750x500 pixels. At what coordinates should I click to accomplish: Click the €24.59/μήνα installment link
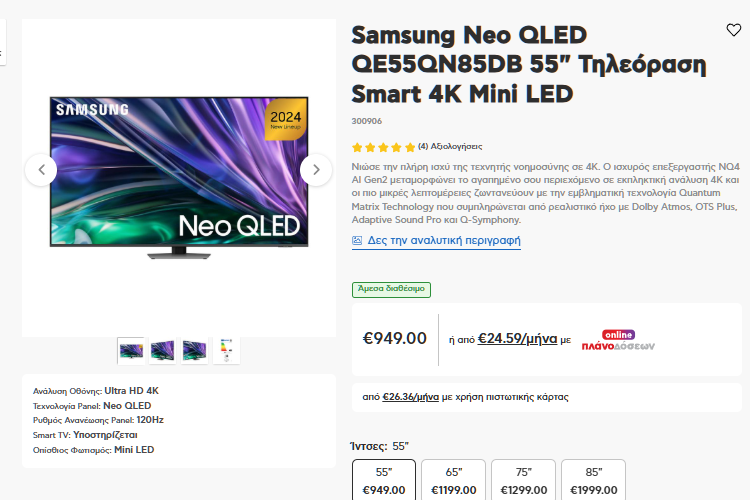point(517,339)
